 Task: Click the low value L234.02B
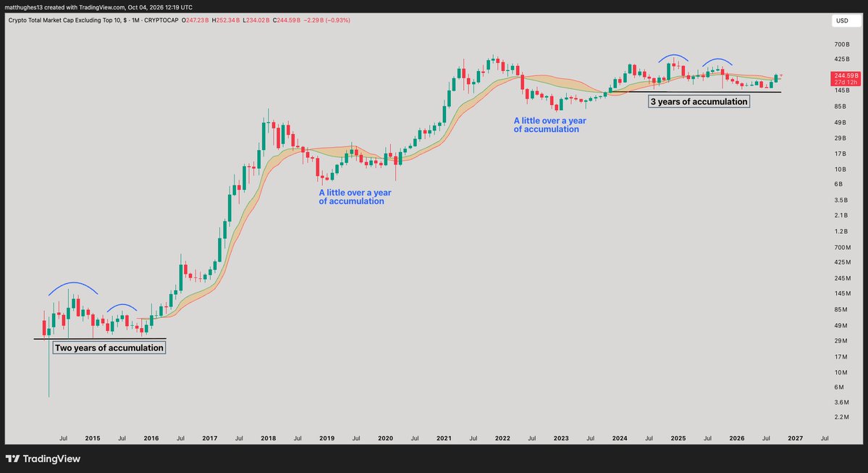click(x=256, y=20)
